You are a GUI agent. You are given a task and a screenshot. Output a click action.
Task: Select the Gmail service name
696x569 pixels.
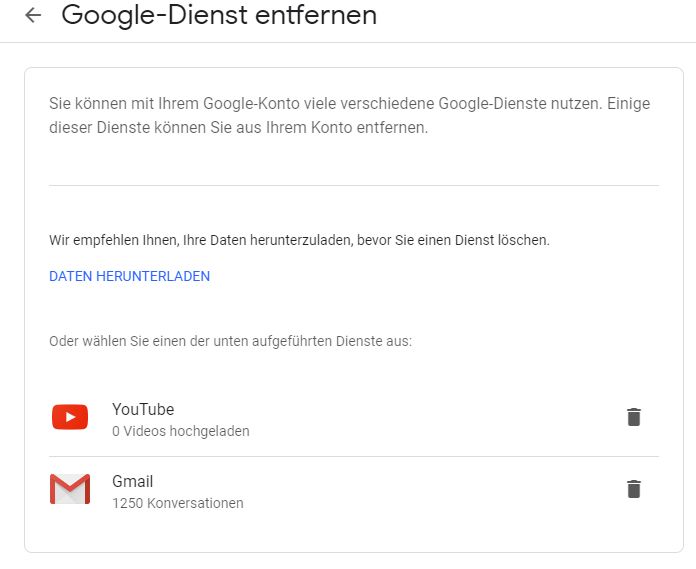(132, 481)
